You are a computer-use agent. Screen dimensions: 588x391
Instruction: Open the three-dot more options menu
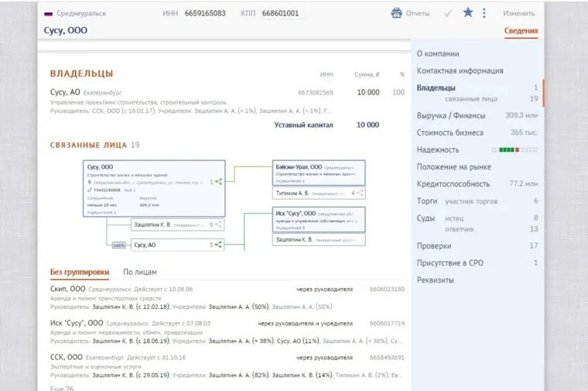tap(484, 13)
